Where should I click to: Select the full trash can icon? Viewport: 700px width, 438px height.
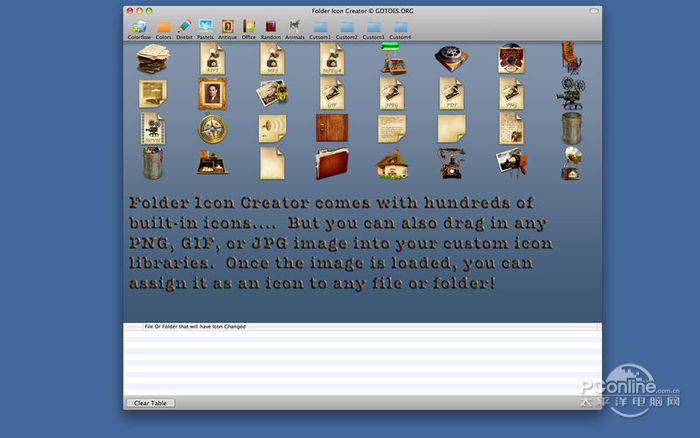(x=153, y=163)
